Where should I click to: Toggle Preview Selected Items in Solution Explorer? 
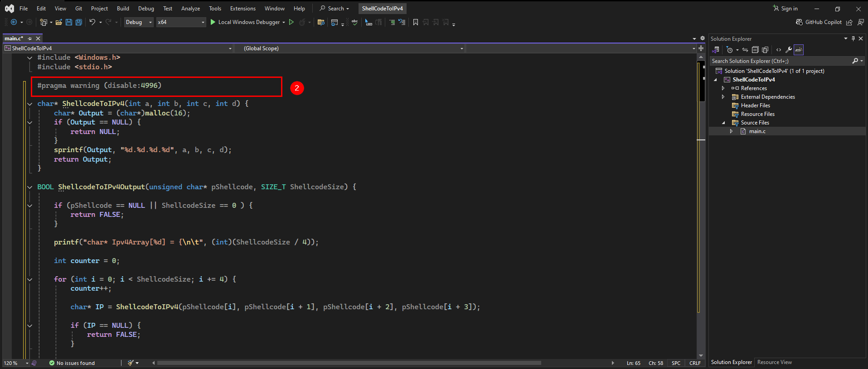point(799,50)
